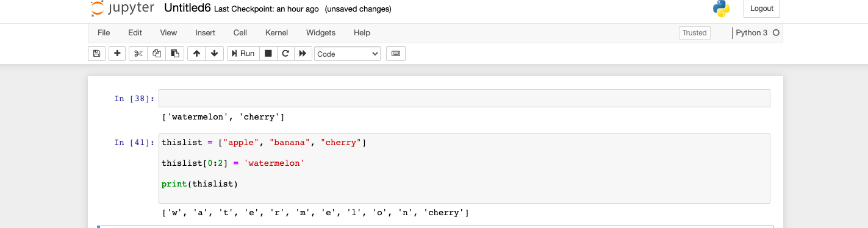Move selected cell down arrow
Viewport: 868px width, 228px height.
214,54
